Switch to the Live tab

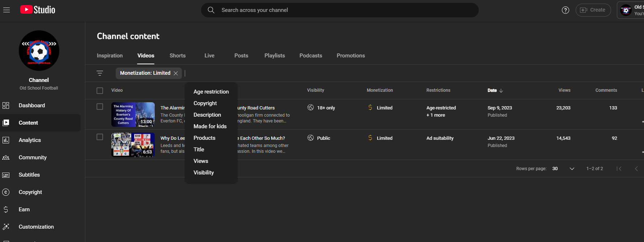pos(209,56)
